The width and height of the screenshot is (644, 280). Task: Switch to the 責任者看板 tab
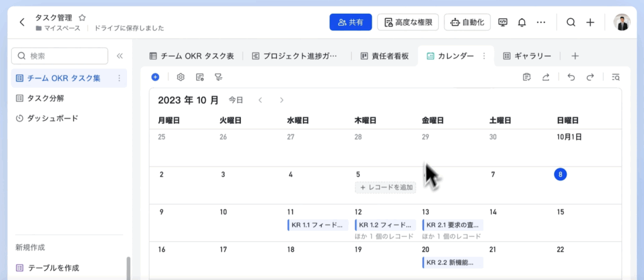[x=385, y=56]
